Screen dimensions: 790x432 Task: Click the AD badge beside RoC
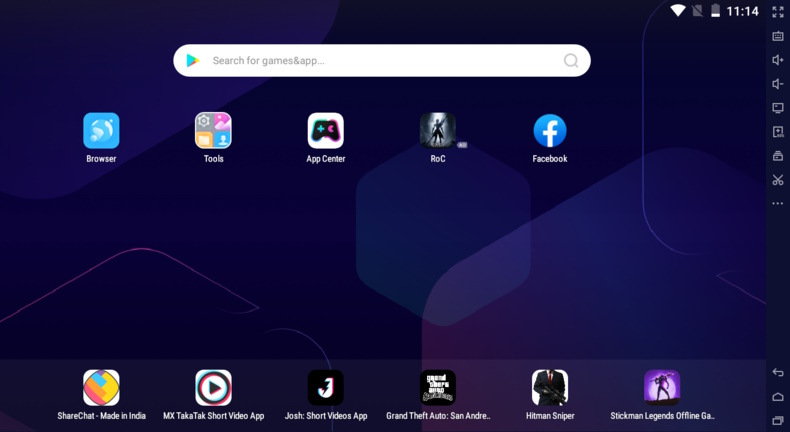[x=462, y=145]
